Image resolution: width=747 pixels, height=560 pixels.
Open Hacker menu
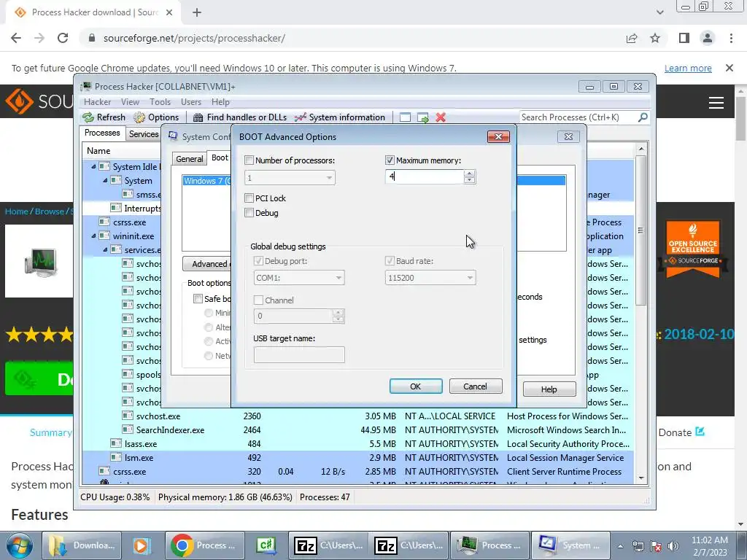pos(97,102)
